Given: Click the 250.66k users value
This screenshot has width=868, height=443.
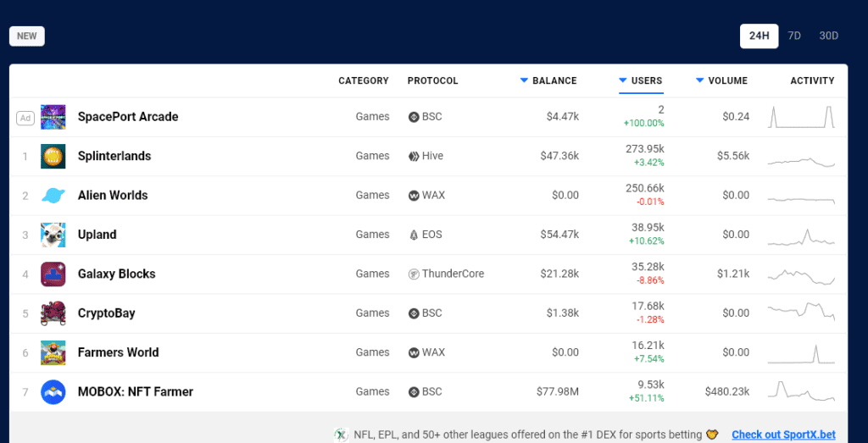Looking at the screenshot, I should [645, 189].
